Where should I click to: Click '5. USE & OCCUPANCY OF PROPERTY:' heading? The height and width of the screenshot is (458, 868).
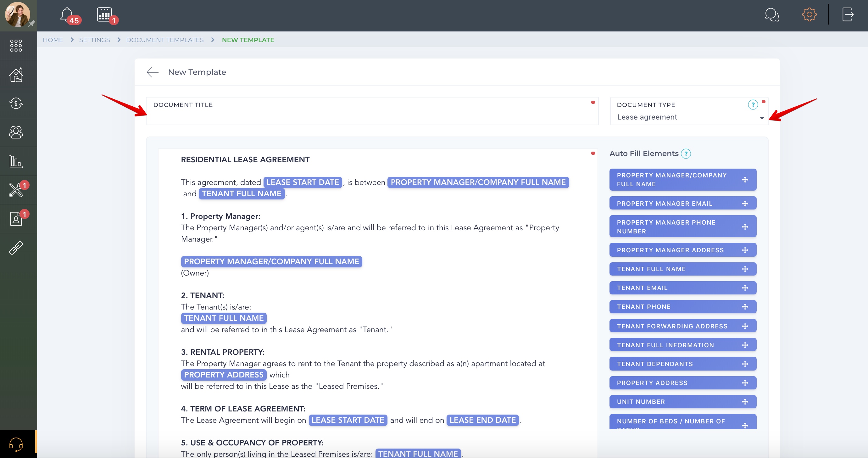click(252, 443)
